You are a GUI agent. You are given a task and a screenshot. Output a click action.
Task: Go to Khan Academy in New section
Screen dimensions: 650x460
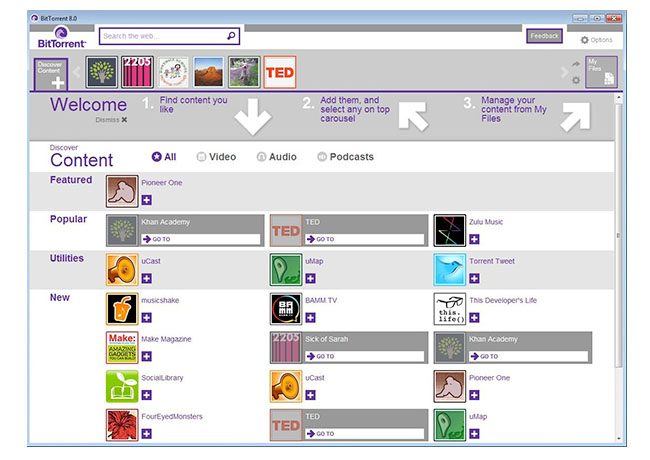pos(529,356)
